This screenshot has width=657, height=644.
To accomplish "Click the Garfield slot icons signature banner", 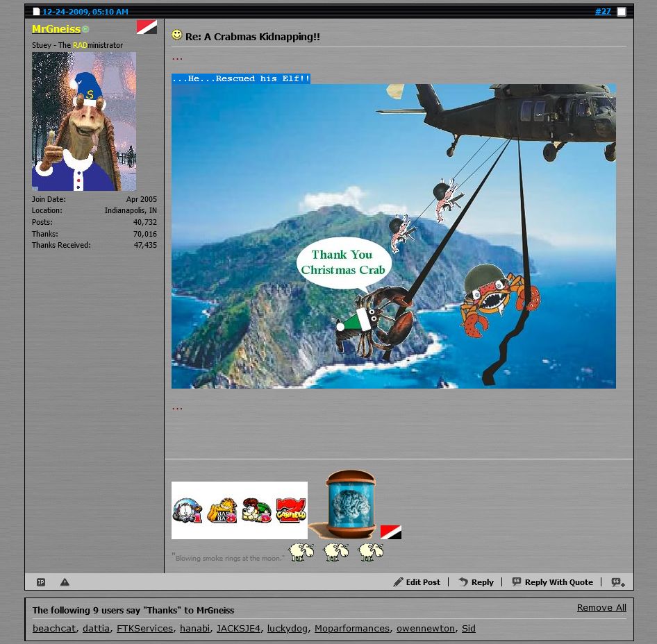I will pos(239,510).
